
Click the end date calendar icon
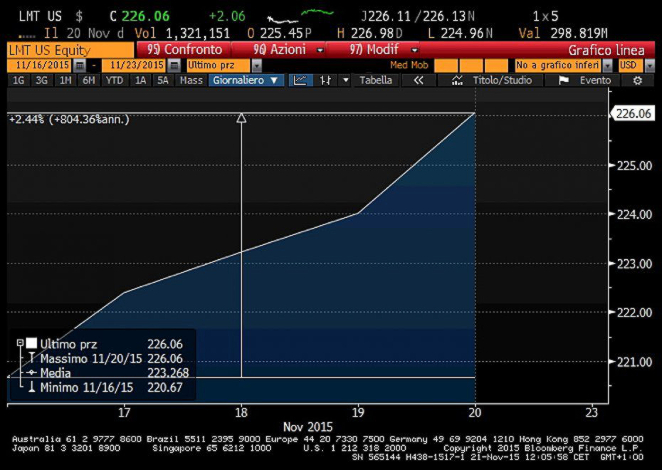[x=172, y=65]
